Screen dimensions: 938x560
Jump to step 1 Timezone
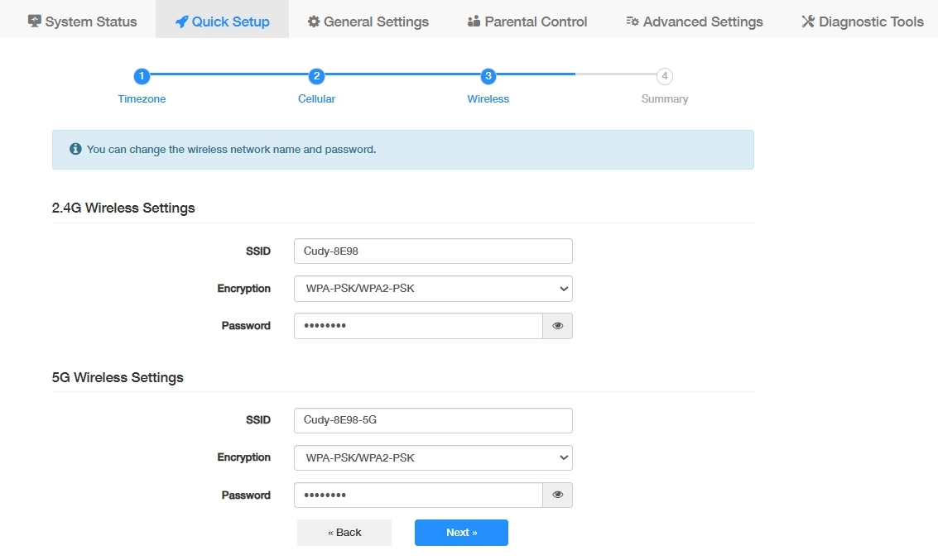[x=142, y=77]
